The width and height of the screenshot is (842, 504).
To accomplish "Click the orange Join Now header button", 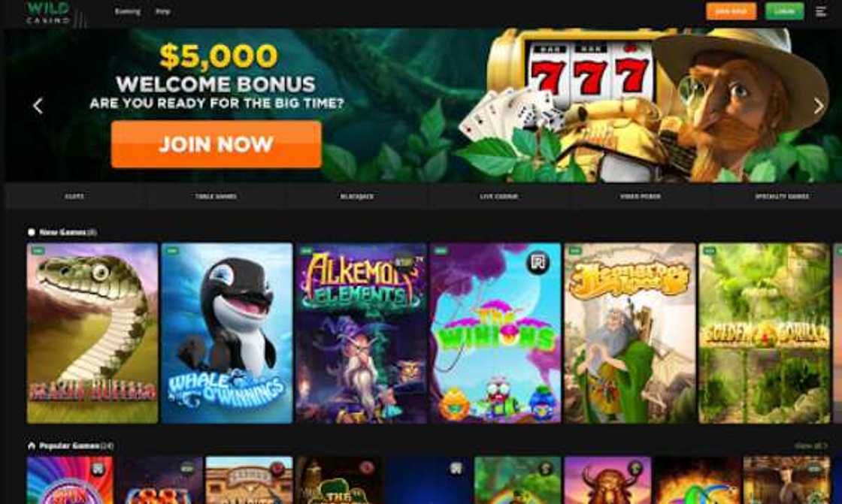I will [731, 11].
